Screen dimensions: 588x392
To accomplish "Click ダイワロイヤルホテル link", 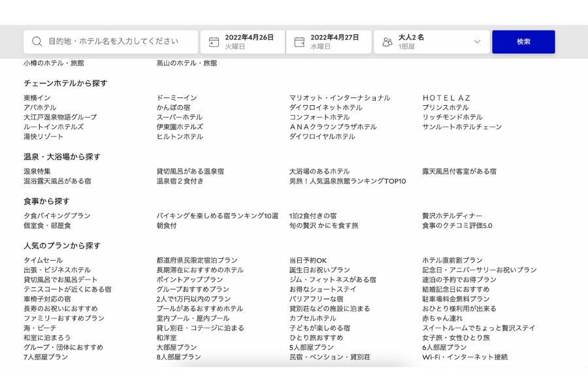I will click(x=322, y=137).
